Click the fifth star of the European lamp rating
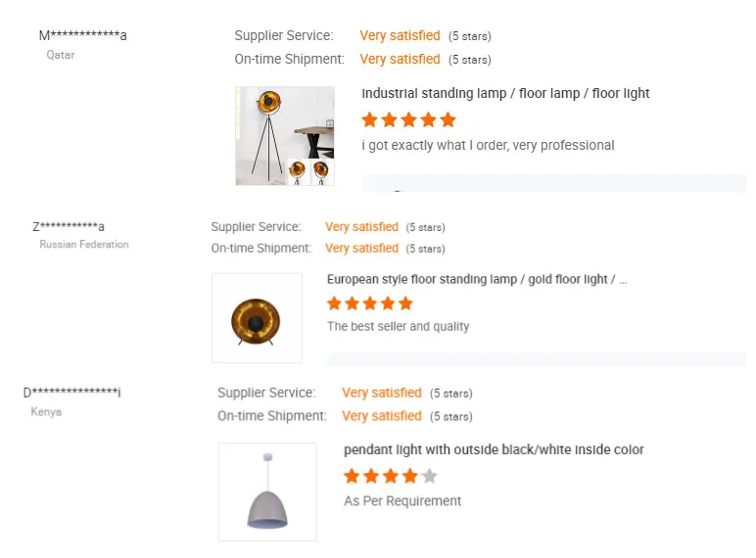756x558 pixels. point(405,303)
